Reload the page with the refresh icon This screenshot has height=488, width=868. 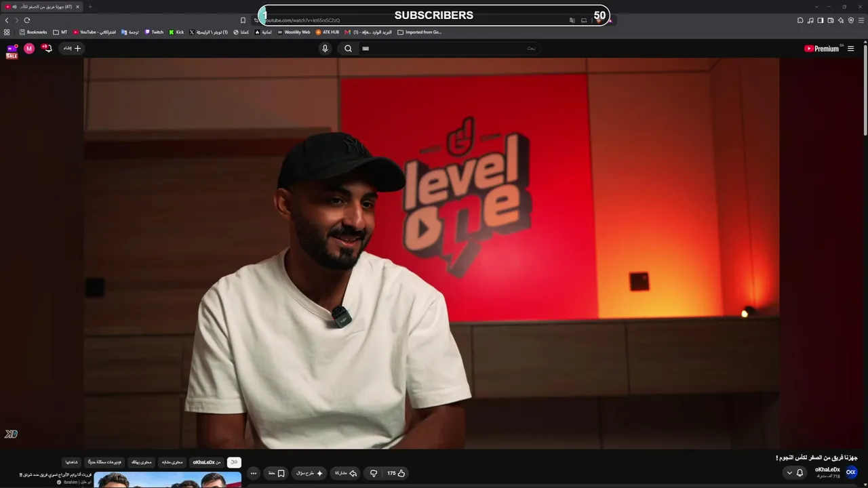pos(27,20)
